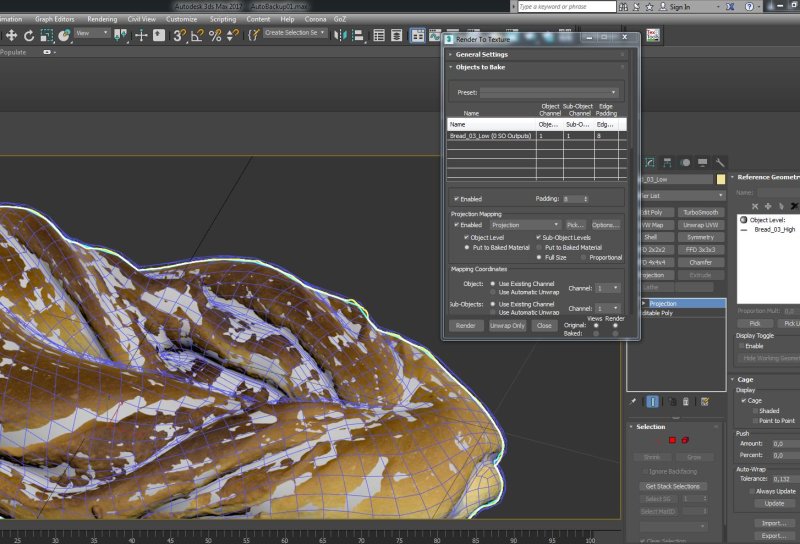Screen dimensions: 800x544
Task: Click the object color swatch beside name
Action: [x=720, y=180]
